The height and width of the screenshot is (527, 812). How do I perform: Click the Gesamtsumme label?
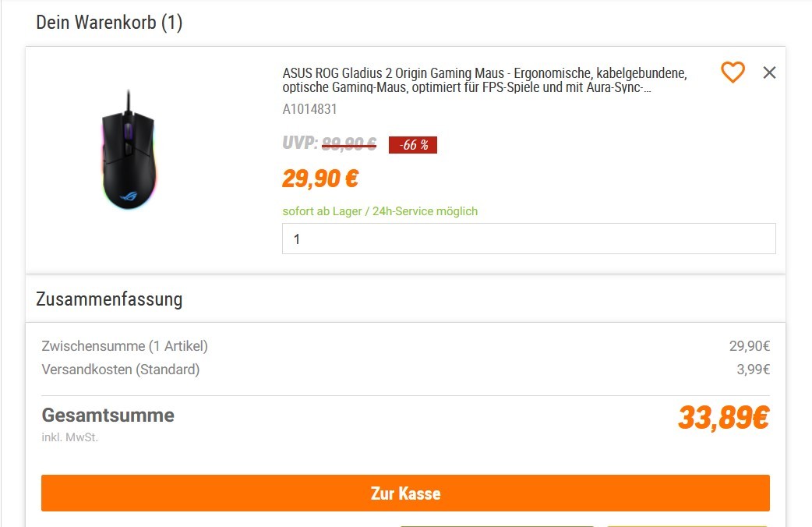(108, 415)
